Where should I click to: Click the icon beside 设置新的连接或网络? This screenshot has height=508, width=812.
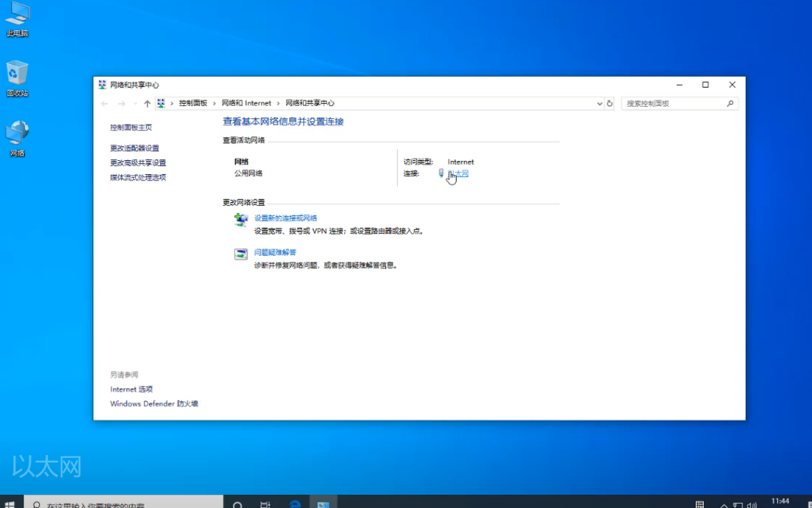(x=240, y=217)
